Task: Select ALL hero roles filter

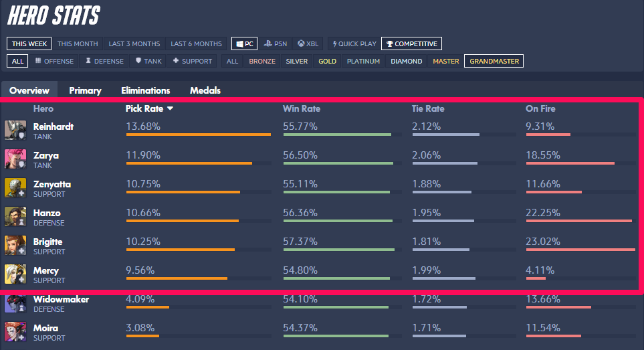Action: click(x=17, y=61)
